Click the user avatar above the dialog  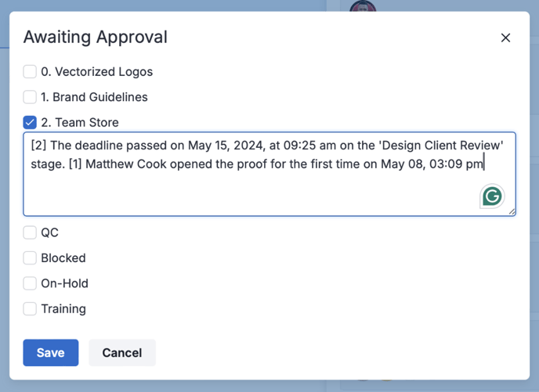(363, 8)
